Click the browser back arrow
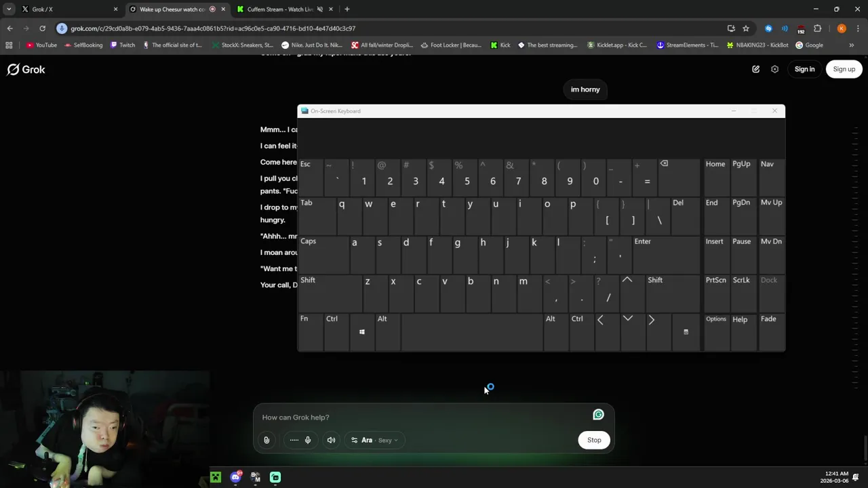 (9, 28)
